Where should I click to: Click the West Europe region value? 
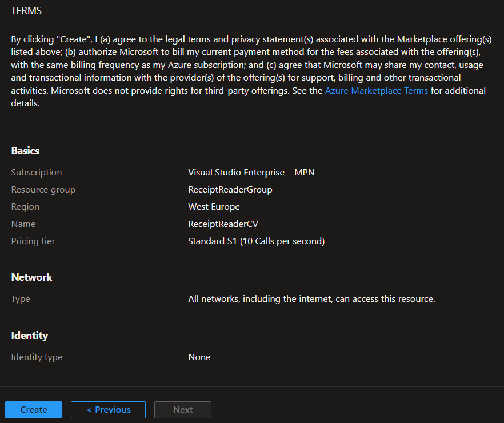tap(214, 206)
